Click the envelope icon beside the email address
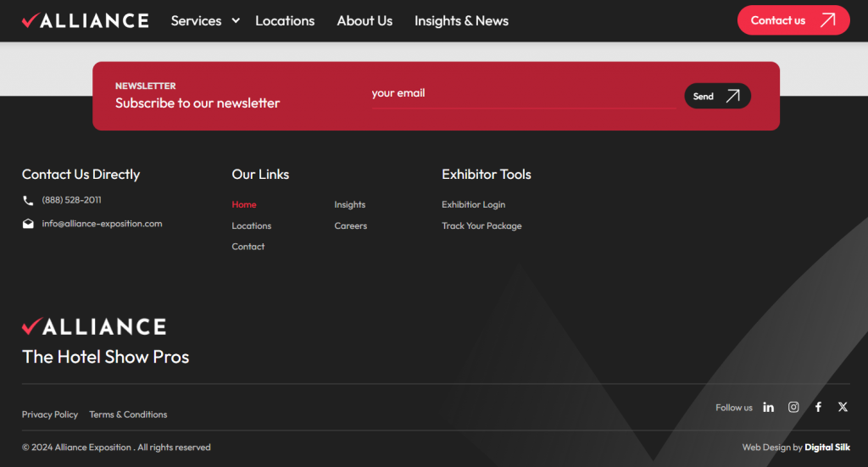Image resolution: width=868 pixels, height=467 pixels. coord(28,224)
